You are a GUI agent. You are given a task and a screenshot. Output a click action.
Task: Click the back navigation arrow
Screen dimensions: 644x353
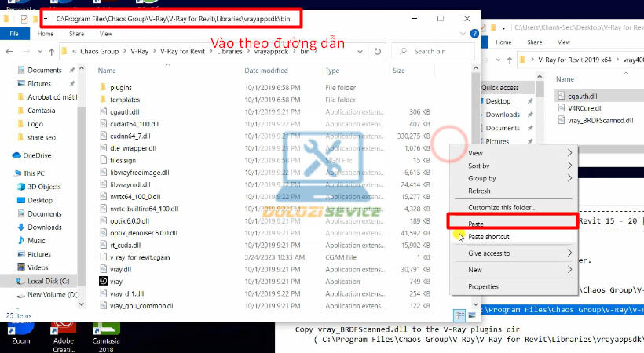pyautogui.click(x=11, y=52)
